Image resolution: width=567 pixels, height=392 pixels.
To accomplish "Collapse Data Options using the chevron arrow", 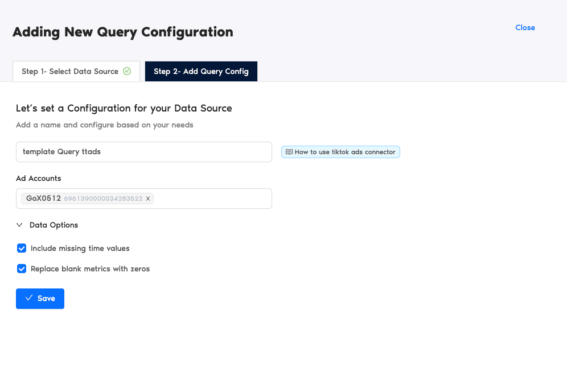I will 20,225.
